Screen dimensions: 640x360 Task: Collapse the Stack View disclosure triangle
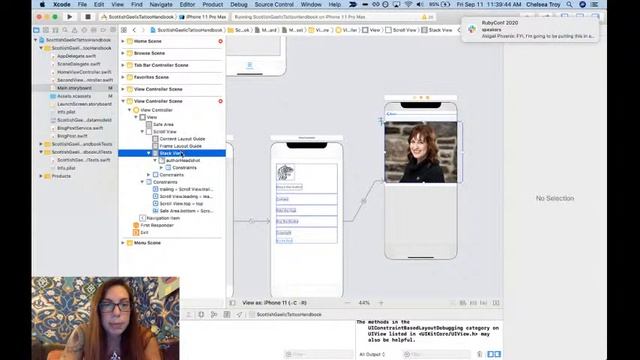[x=149, y=153]
